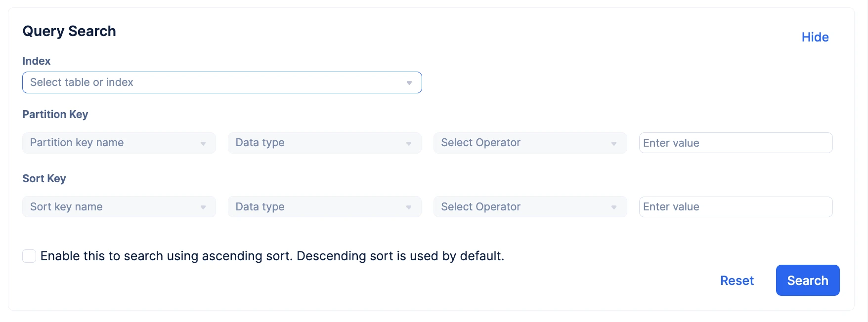Open the Select table or index dropdown

(x=222, y=82)
